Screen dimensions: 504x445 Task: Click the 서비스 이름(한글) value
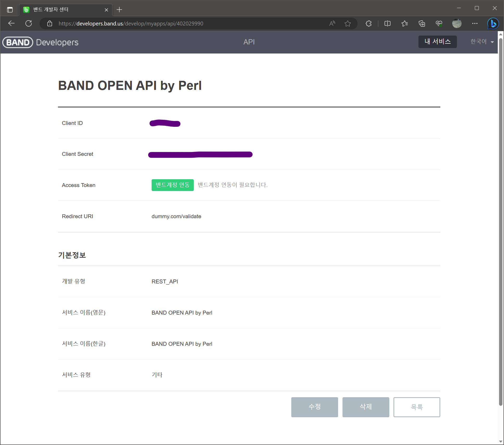182,344
